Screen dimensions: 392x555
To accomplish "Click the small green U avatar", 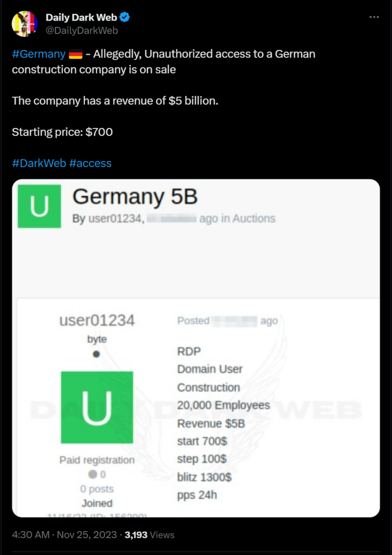I will [40, 206].
